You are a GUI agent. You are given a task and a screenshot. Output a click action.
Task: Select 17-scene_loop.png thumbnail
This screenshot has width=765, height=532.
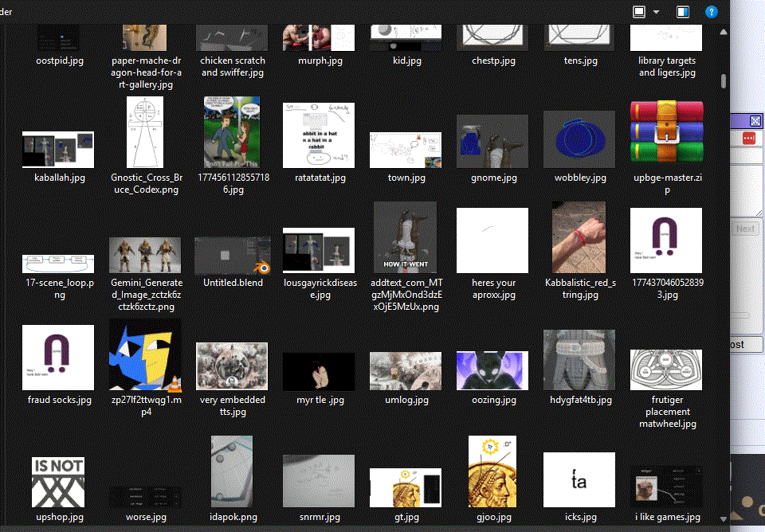pos(58,264)
